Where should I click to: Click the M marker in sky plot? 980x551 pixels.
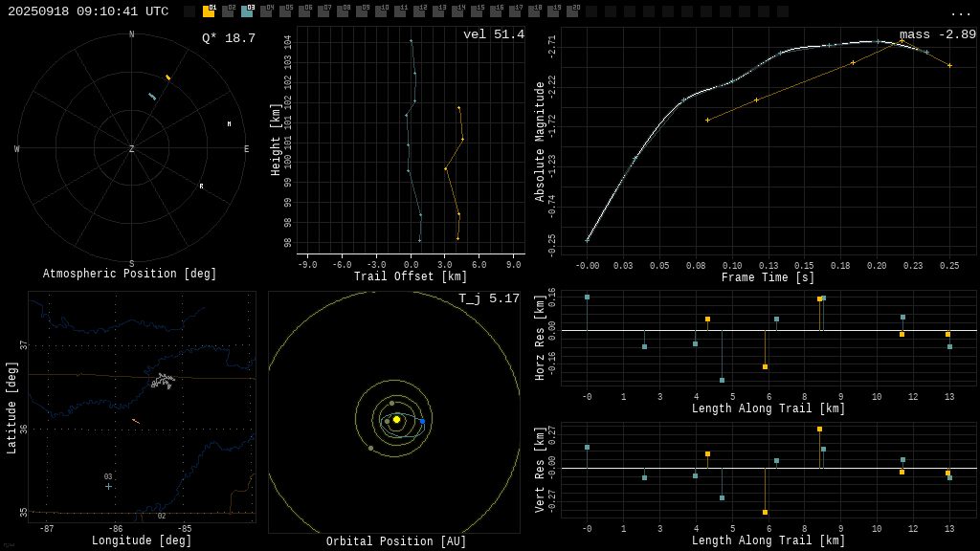(x=229, y=124)
